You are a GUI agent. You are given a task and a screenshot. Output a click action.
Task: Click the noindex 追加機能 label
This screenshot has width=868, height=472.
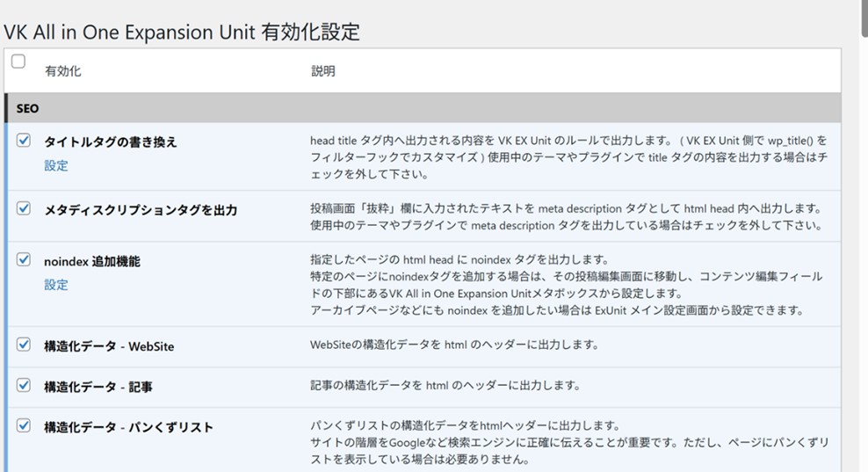tap(92, 261)
